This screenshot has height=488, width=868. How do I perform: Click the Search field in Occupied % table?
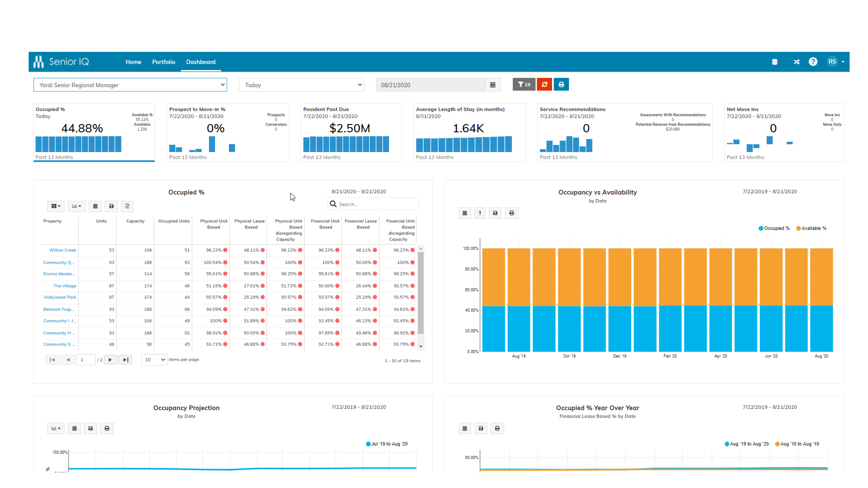(373, 204)
